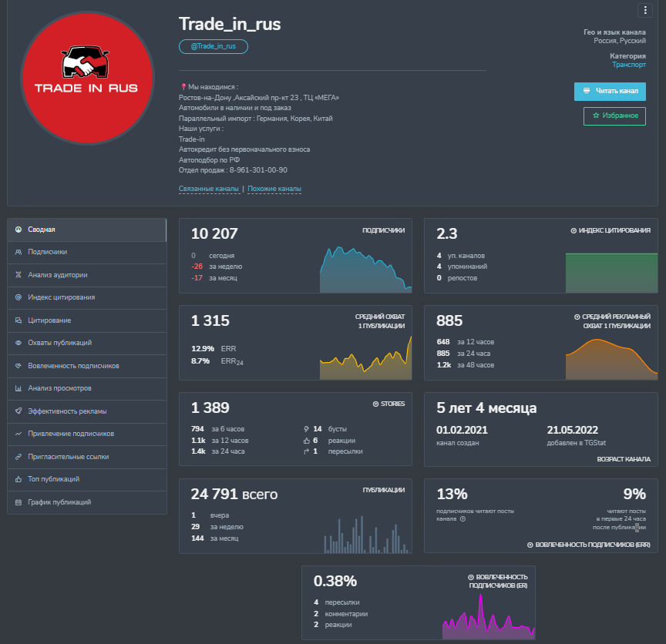Open Охваты публикаций menu item
Viewport: 666px width, 644px height.
point(86,343)
